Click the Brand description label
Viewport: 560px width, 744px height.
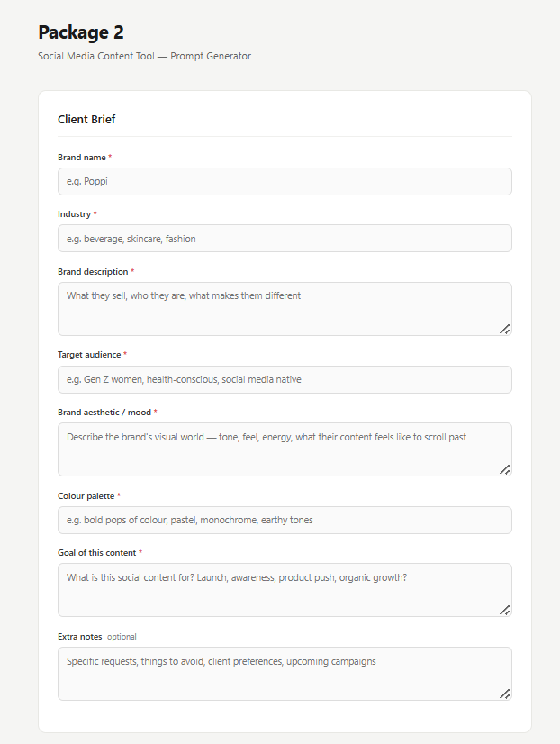tap(93, 272)
